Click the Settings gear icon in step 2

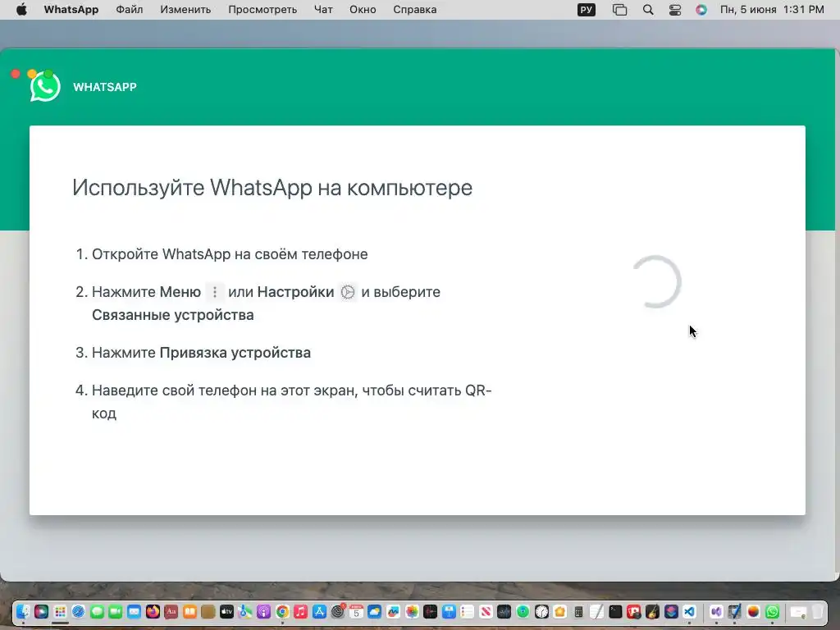click(x=348, y=292)
